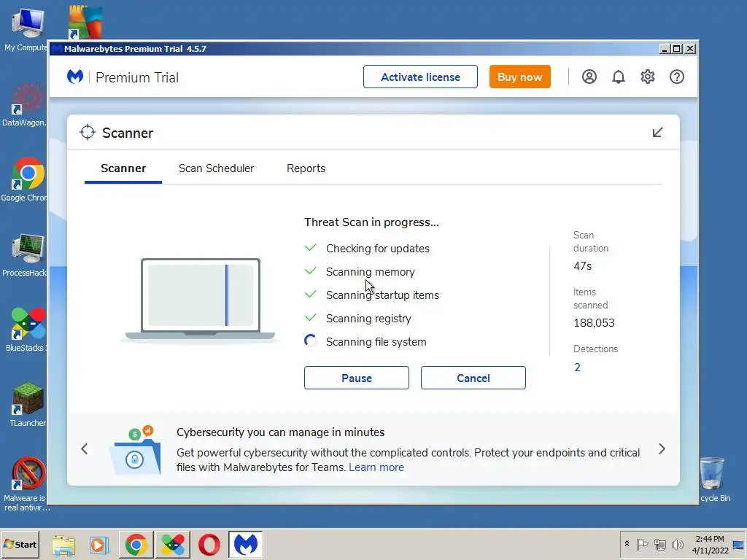Open Google Chrome from taskbar
Image resolution: width=747 pixels, height=560 pixels.
pyautogui.click(x=136, y=544)
